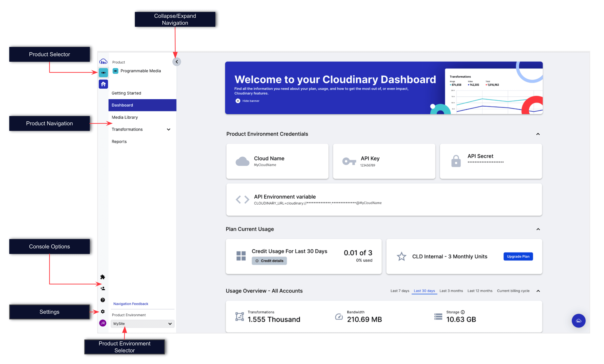Click the Cloud Name cloud icon
This screenshot has height=364, width=604.
click(242, 161)
